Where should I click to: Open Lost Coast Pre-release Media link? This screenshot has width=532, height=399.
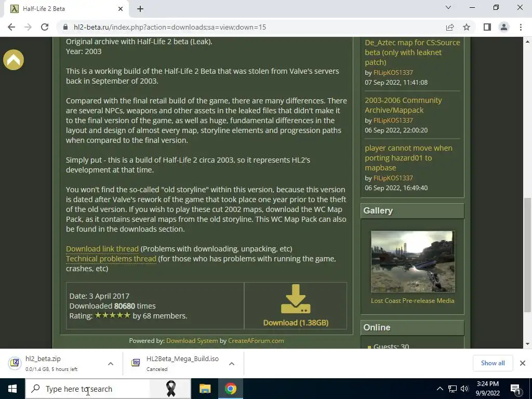coord(412,301)
